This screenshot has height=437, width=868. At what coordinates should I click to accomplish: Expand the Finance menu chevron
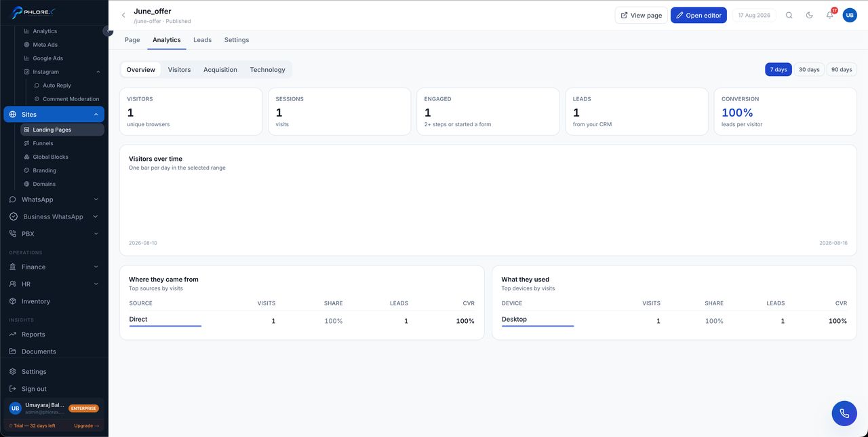tap(96, 267)
